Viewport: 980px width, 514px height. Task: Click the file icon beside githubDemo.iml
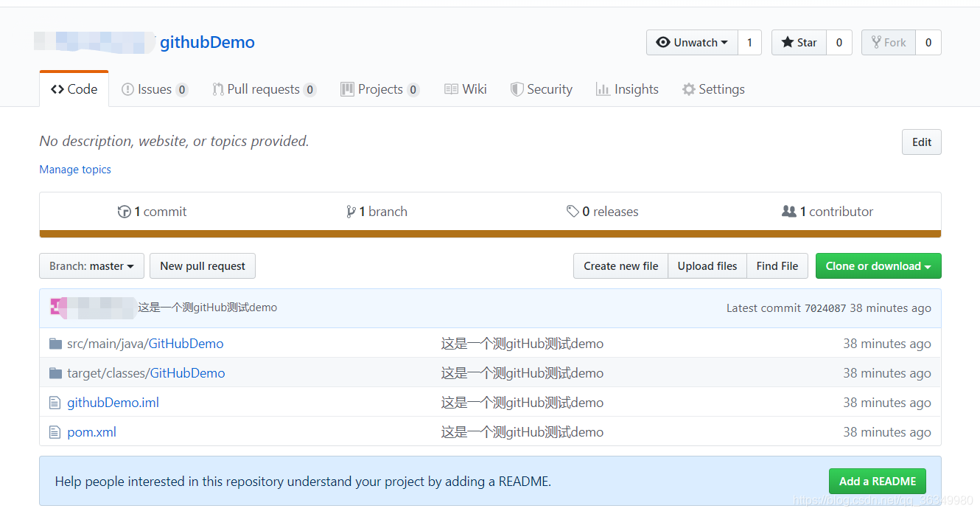[55, 403]
